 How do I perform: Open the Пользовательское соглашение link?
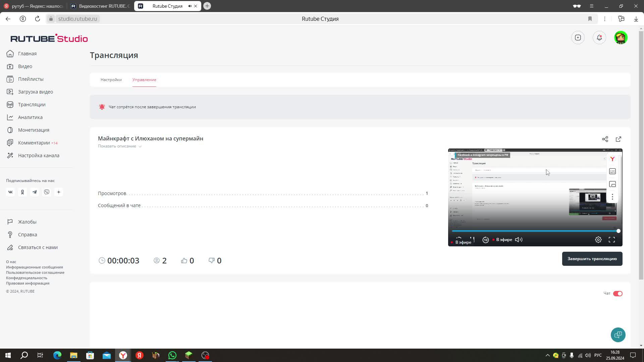[x=35, y=273]
